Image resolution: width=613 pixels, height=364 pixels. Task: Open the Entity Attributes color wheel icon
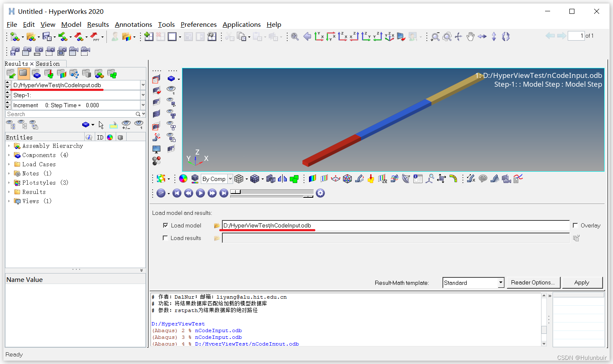183,179
